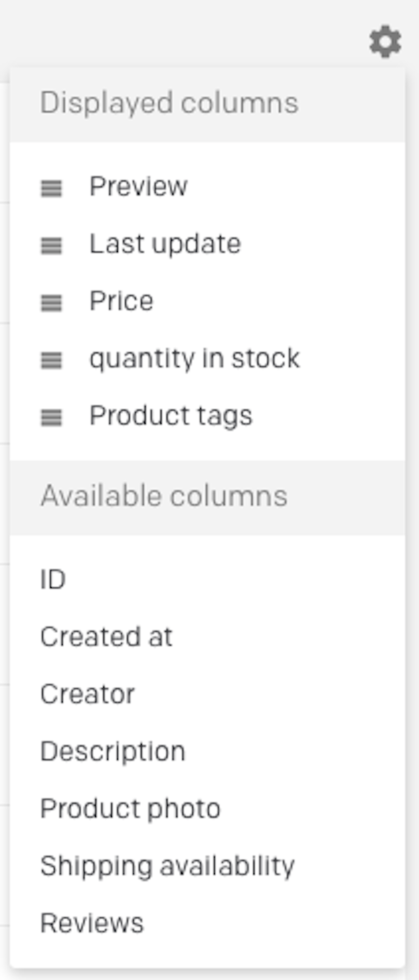This screenshot has width=419, height=980.
Task: Select Creator from available columns
Action: (x=87, y=692)
